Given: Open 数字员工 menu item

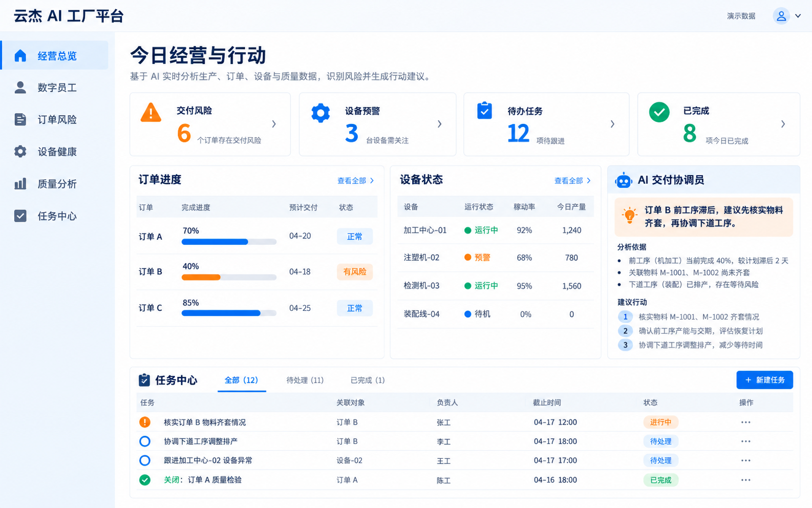Looking at the screenshot, I should pyautogui.click(x=55, y=88).
